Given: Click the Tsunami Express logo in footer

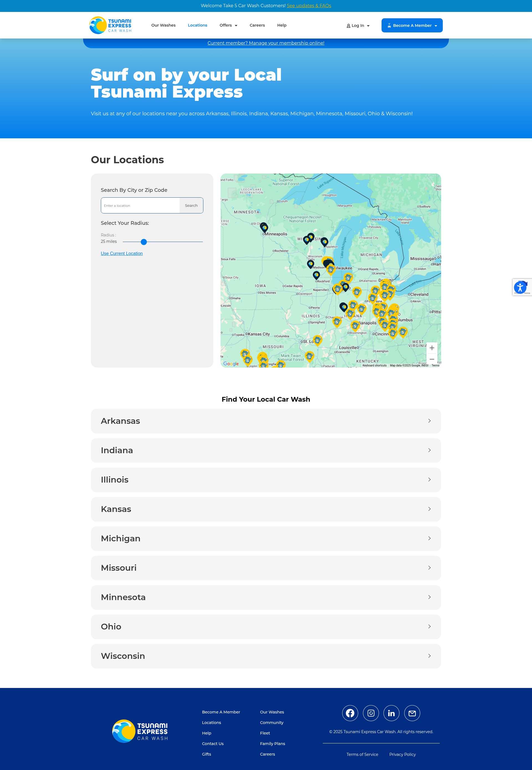Looking at the screenshot, I should click(x=140, y=731).
